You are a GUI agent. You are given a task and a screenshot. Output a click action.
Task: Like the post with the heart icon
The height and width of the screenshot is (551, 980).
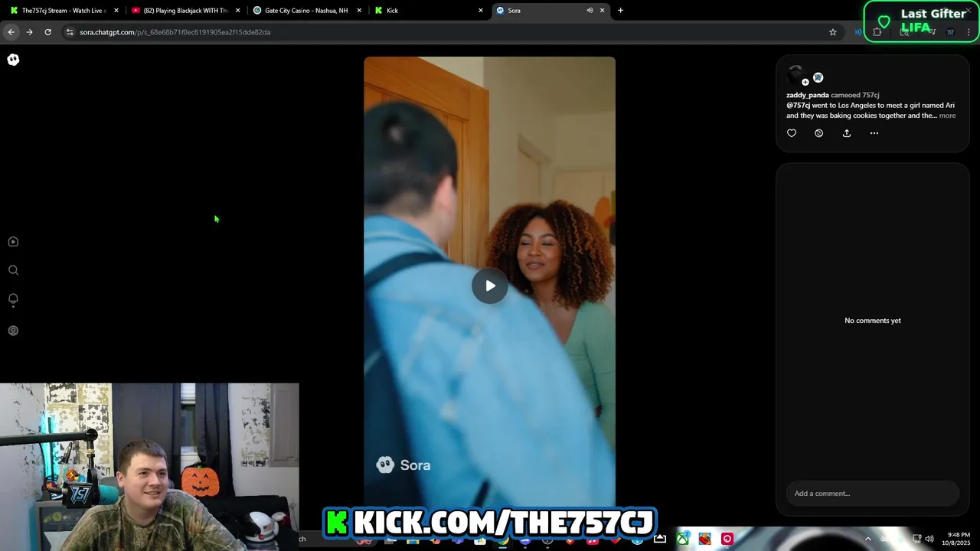[x=792, y=133]
